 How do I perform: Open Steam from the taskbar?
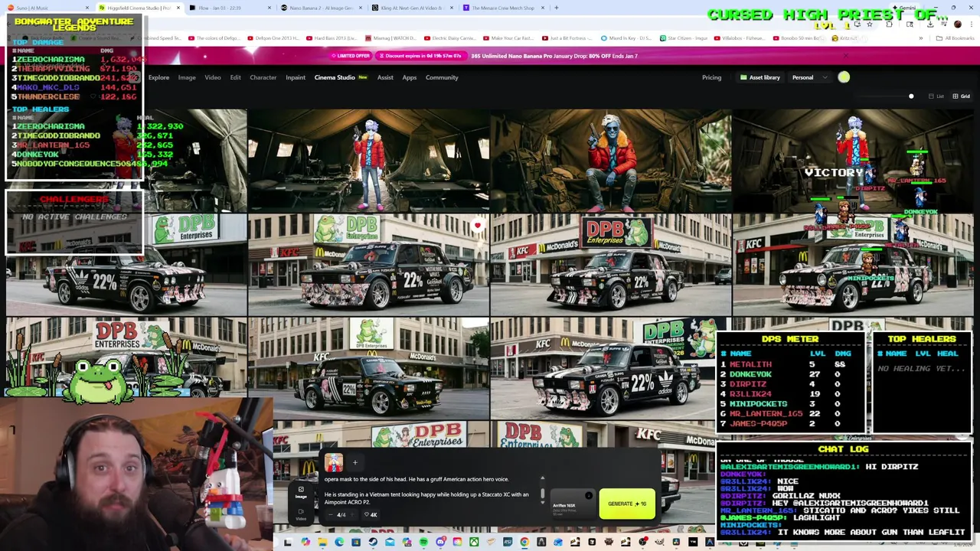373,542
